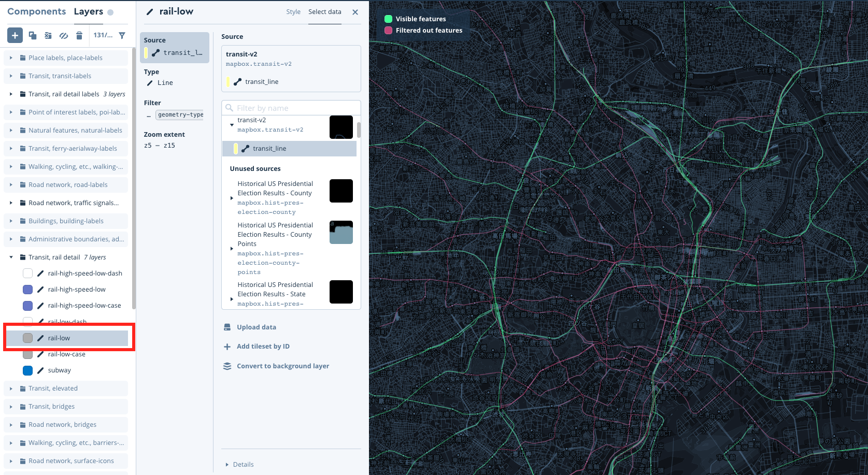Screen dimensions: 868x475
Task: Delete the selected layer with the trash icon
Action: pyautogui.click(x=79, y=35)
